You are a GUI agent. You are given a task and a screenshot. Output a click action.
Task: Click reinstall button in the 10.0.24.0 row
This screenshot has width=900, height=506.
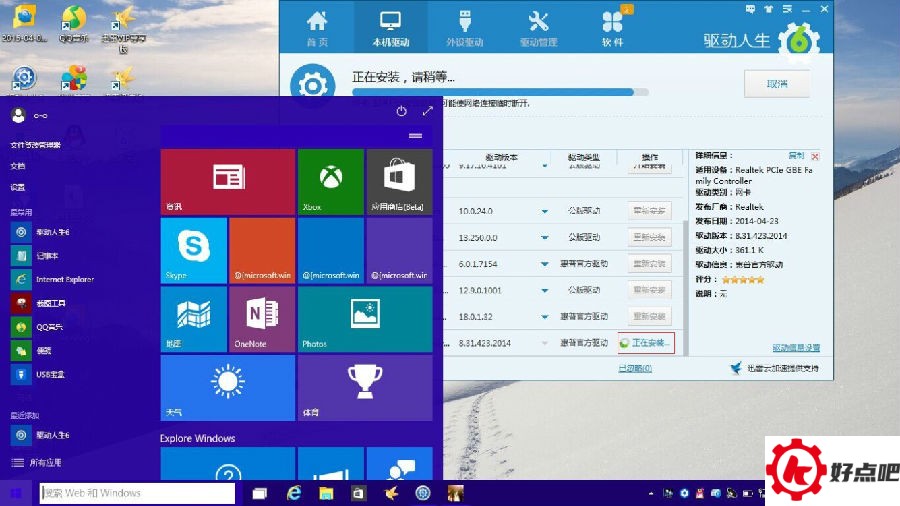point(649,211)
